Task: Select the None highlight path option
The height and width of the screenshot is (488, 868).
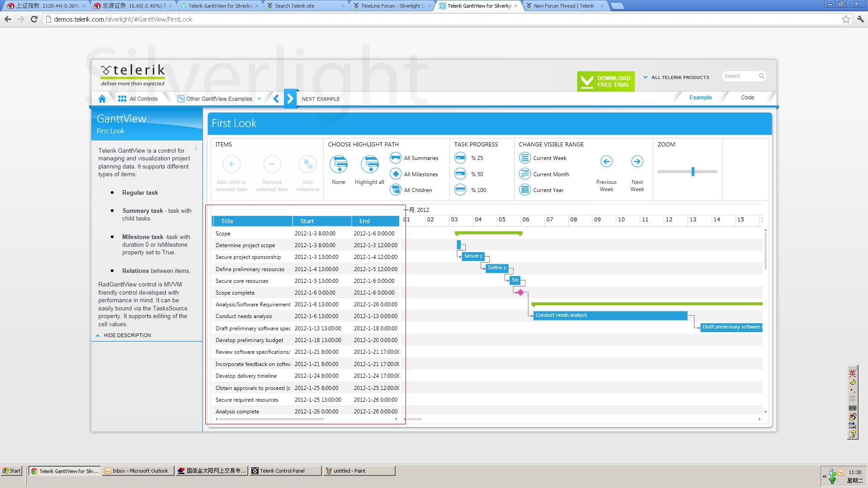Action: click(338, 164)
